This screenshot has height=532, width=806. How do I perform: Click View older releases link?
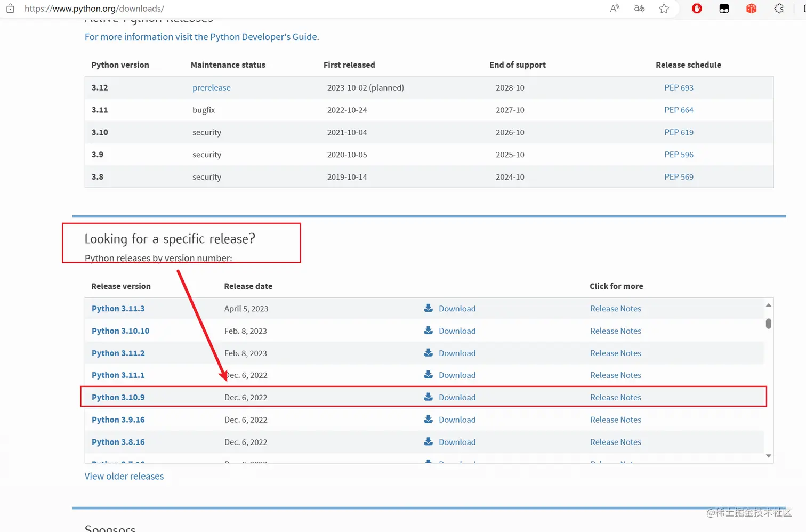pyautogui.click(x=124, y=477)
